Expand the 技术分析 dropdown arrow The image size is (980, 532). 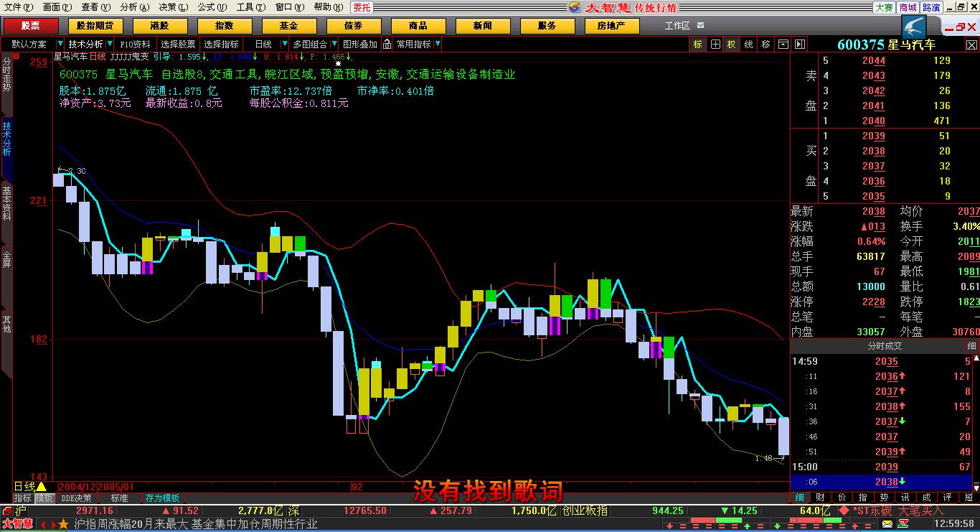[x=108, y=45]
